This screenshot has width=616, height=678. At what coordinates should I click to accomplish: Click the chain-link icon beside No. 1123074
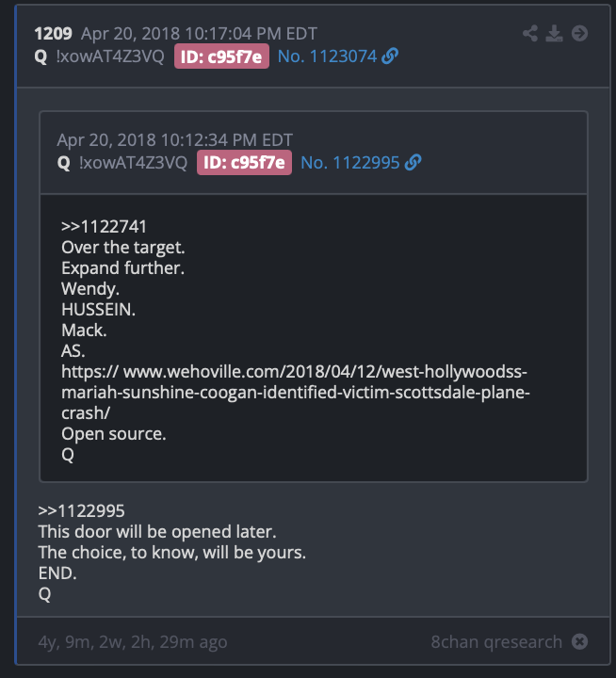click(x=390, y=56)
